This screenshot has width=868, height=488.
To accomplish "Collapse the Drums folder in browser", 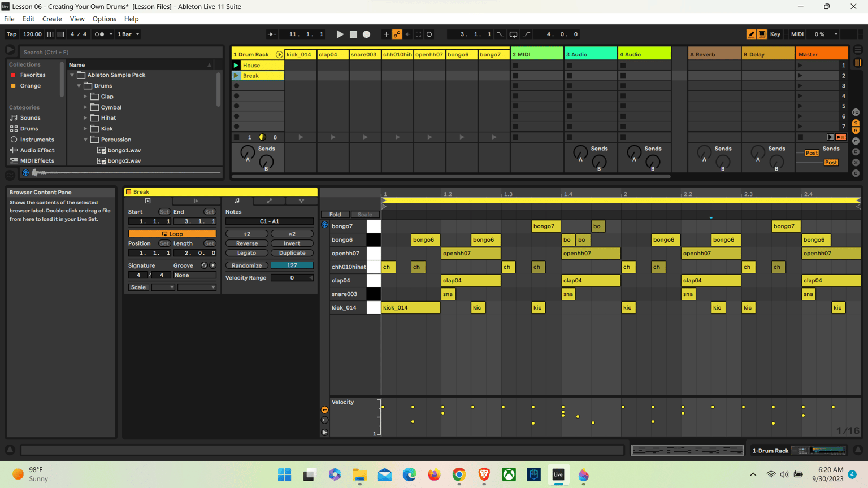I will point(79,86).
